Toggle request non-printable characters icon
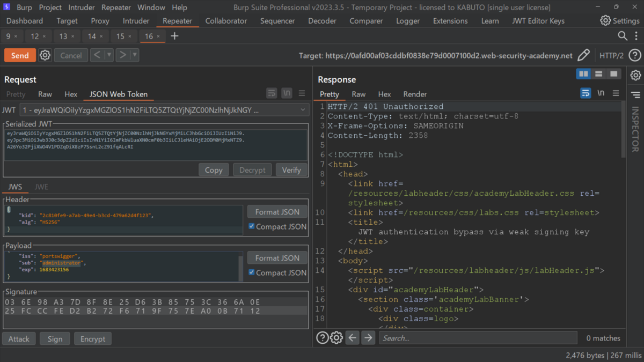 [x=287, y=93]
